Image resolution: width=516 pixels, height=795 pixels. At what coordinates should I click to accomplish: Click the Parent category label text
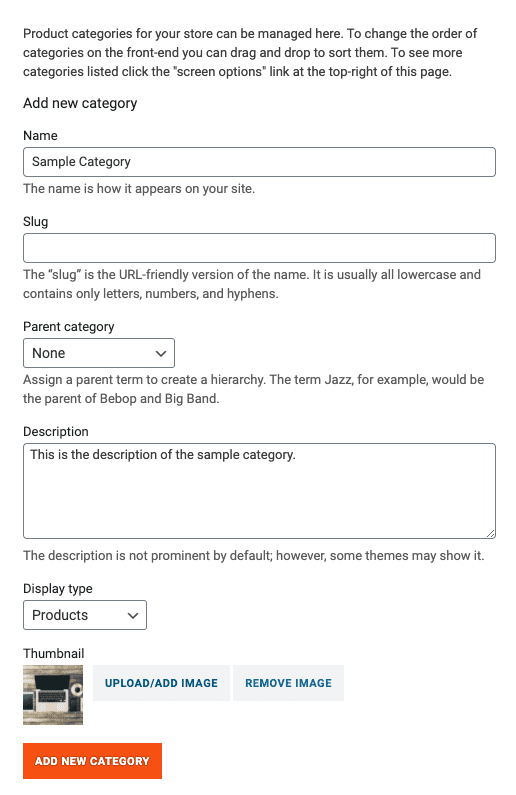pos(68,327)
